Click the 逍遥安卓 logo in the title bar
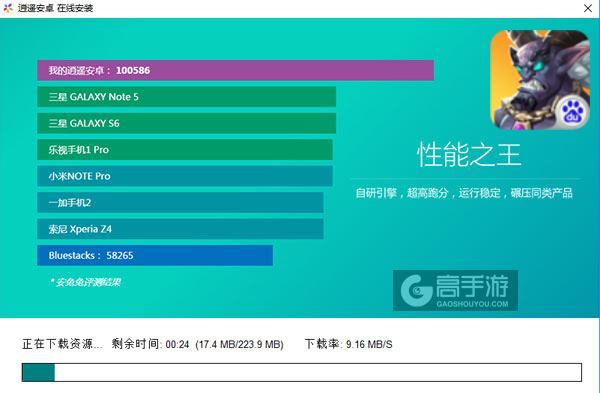The width and height of the screenshot is (600, 393). 8,8
